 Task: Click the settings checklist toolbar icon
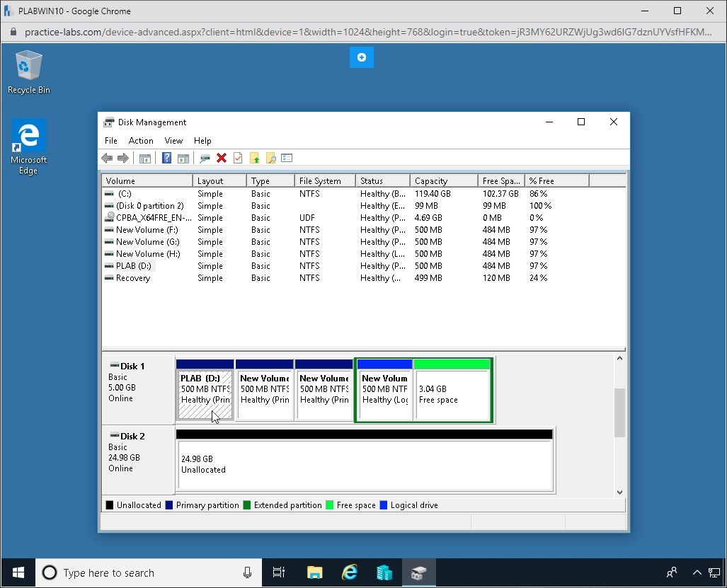point(287,158)
